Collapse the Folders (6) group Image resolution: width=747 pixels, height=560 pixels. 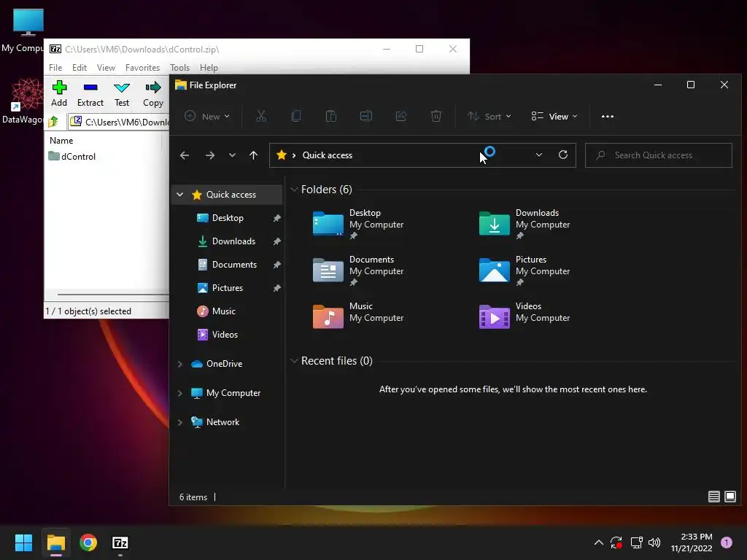pyautogui.click(x=294, y=190)
